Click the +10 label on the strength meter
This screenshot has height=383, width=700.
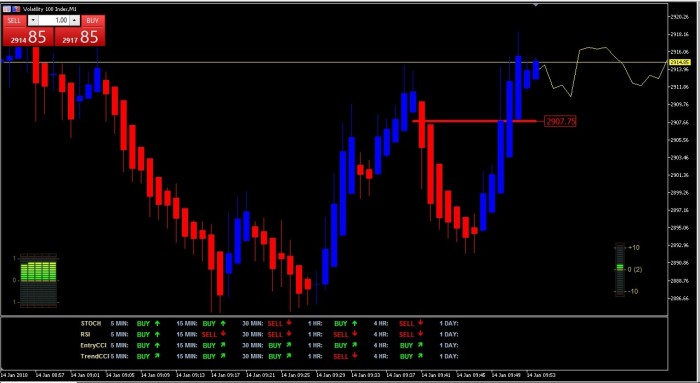[x=634, y=247]
